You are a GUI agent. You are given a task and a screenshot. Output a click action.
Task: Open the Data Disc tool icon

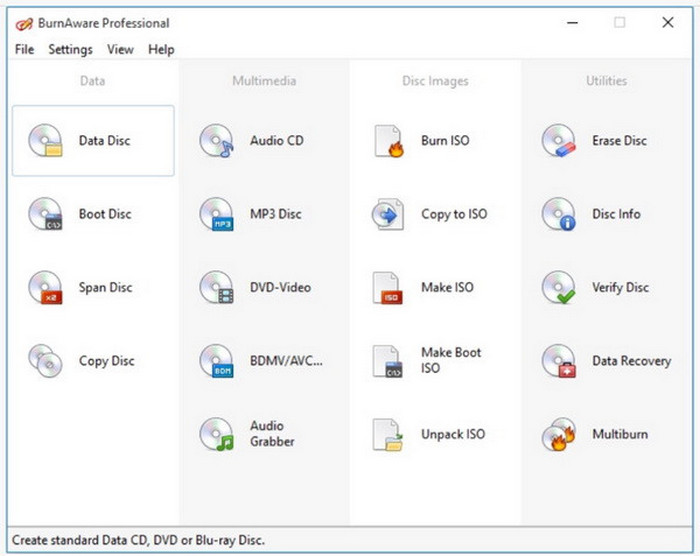coord(46,141)
